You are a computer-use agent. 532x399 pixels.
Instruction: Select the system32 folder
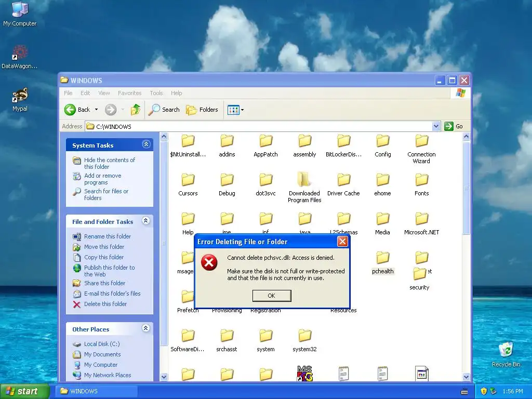pos(304,341)
